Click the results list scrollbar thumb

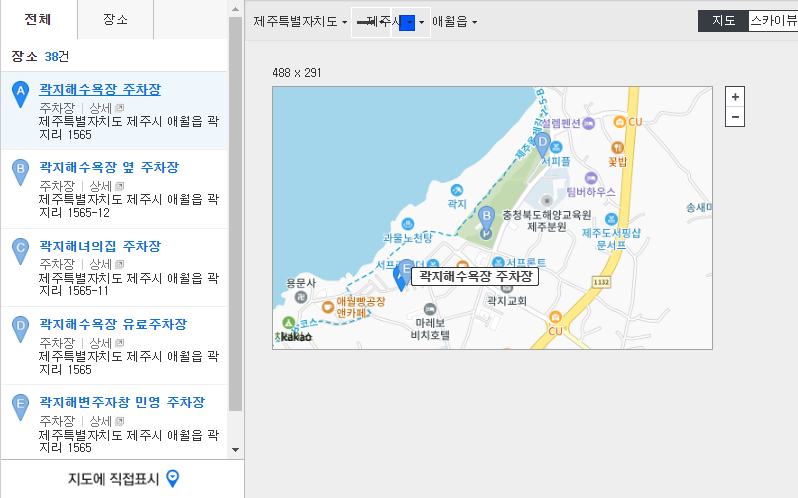(235, 214)
